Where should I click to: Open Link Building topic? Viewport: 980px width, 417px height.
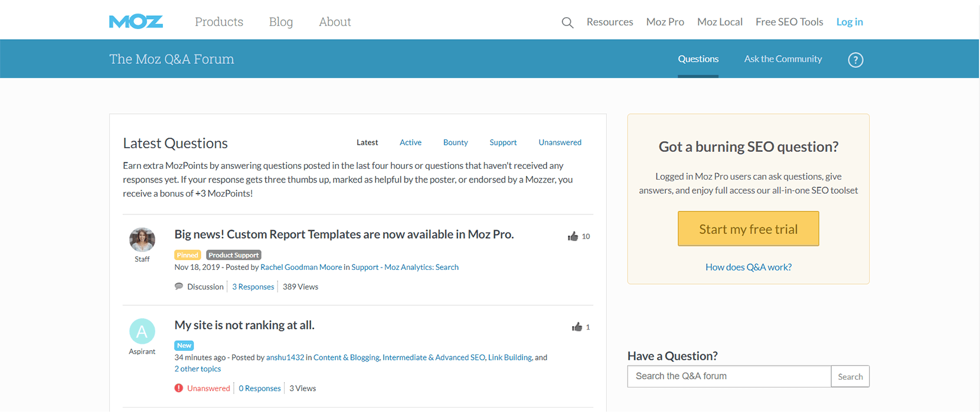coord(510,357)
